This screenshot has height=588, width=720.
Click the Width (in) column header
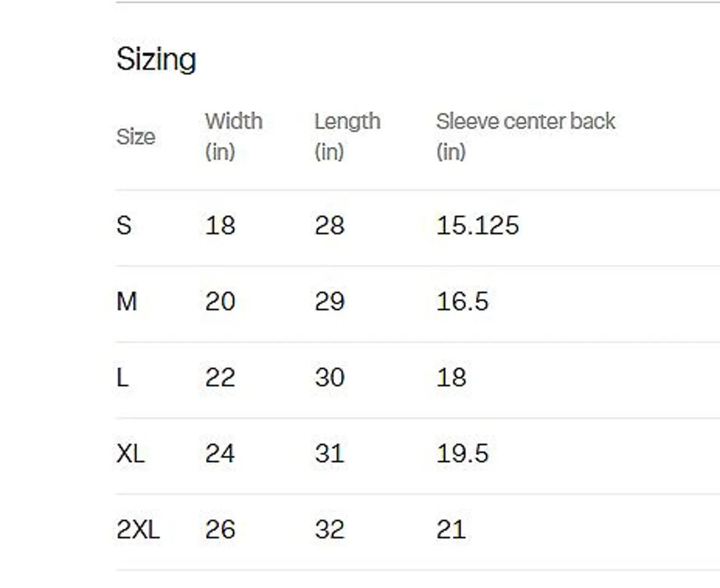point(233,136)
